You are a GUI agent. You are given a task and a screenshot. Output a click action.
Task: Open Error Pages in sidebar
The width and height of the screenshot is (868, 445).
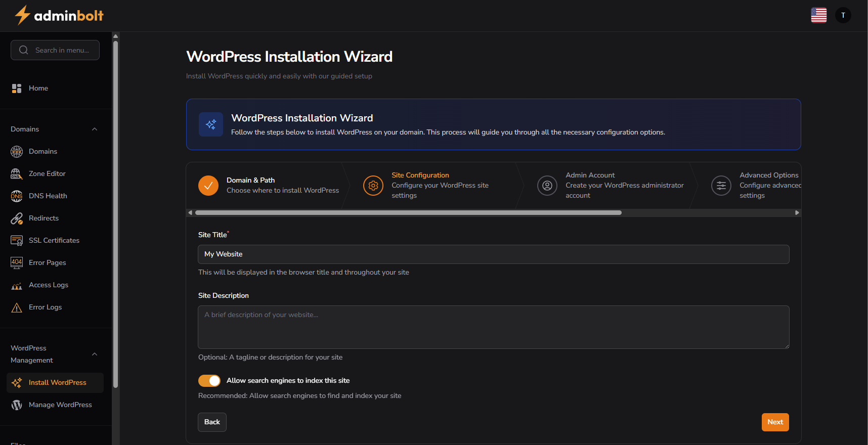click(x=55, y=263)
